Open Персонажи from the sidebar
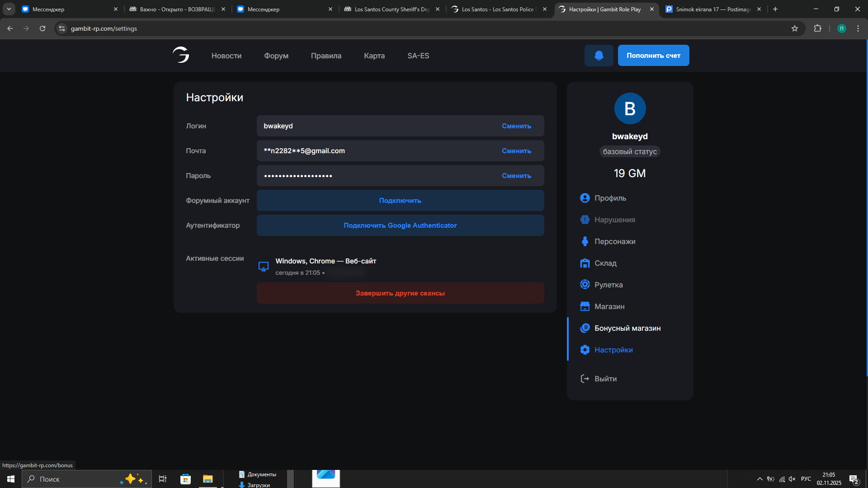This screenshot has height=488, width=868. [x=614, y=241]
